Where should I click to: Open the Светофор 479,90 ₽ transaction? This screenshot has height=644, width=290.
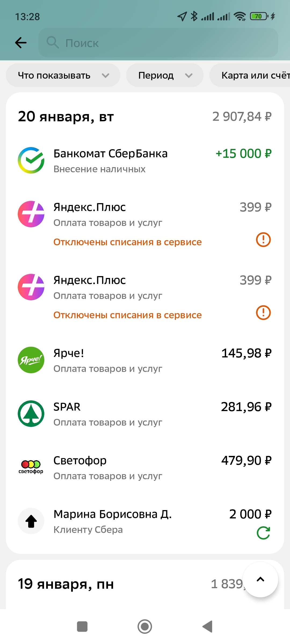pyautogui.click(x=145, y=468)
